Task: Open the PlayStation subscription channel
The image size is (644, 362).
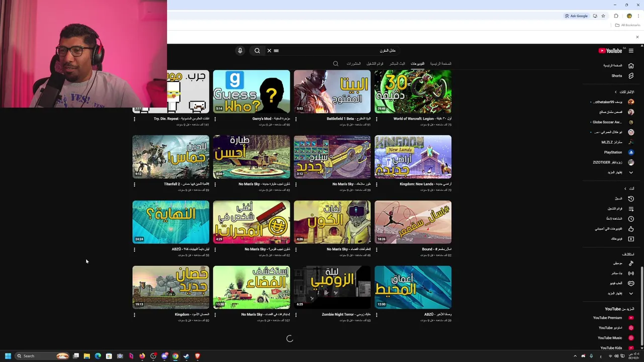Action: point(618,152)
